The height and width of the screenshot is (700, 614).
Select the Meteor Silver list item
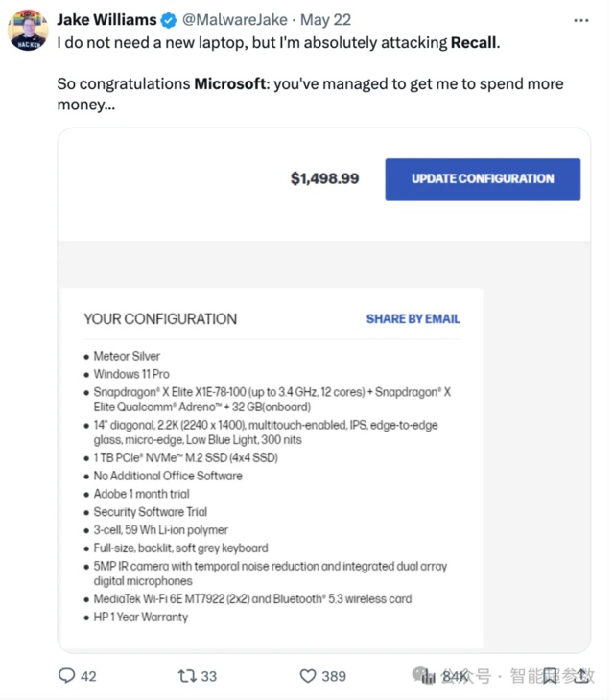(x=127, y=356)
